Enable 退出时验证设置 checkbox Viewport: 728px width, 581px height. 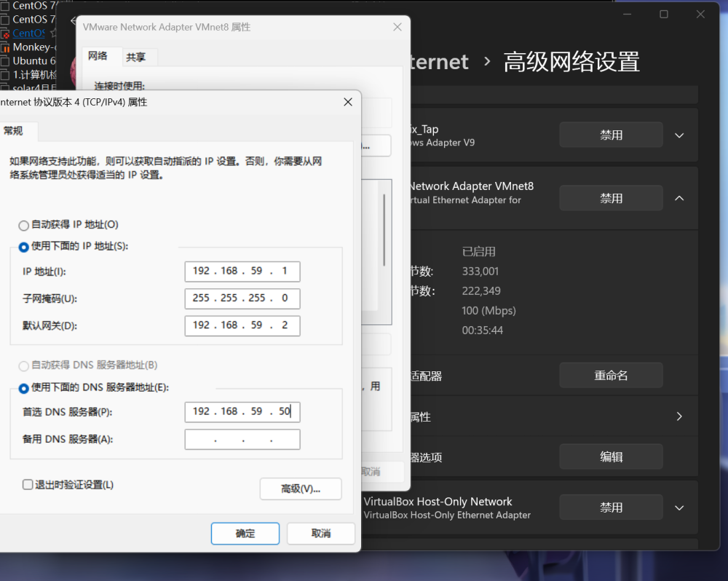pos(28,485)
